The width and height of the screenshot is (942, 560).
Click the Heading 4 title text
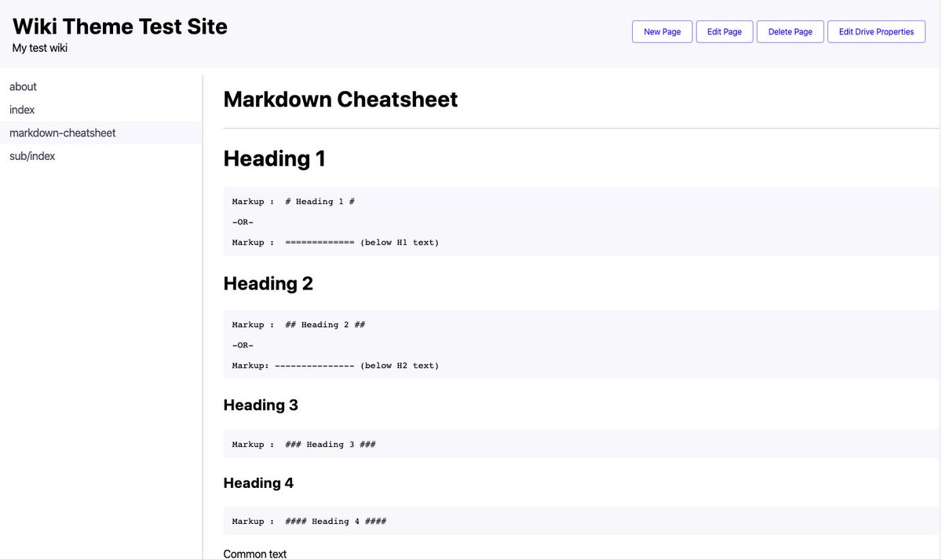click(x=258, y=483)
